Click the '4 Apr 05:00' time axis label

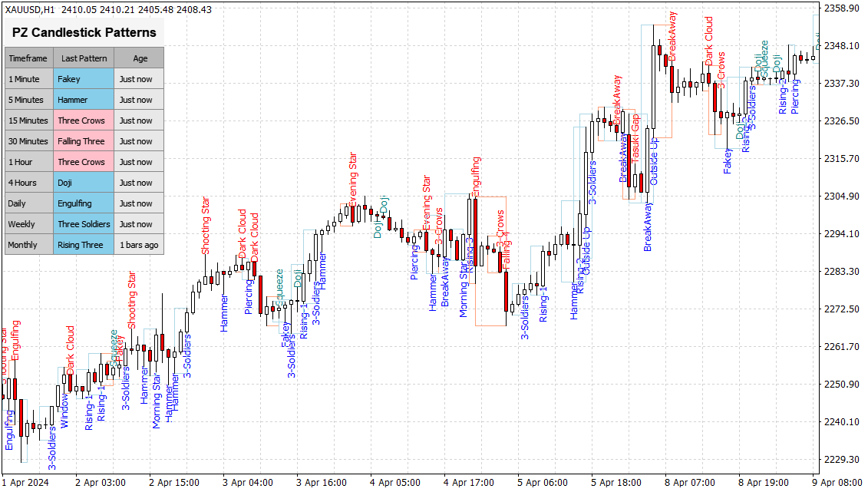click(395, 483)
